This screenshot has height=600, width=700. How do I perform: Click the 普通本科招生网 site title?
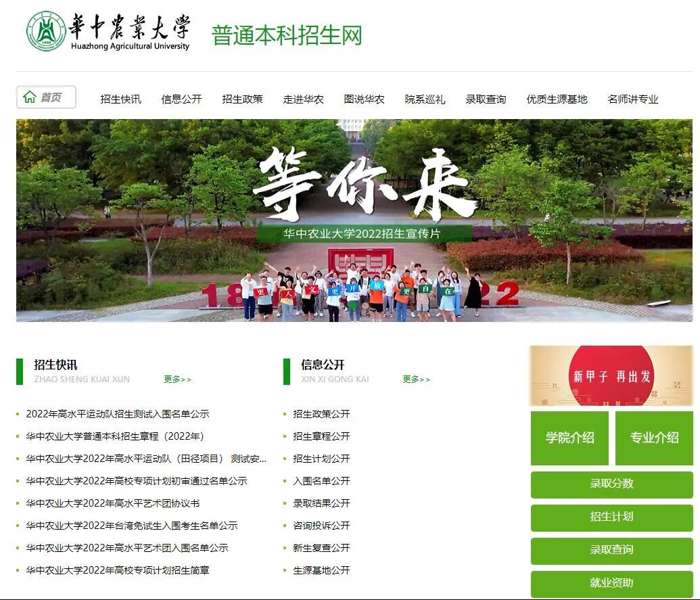tap(287, 35)
